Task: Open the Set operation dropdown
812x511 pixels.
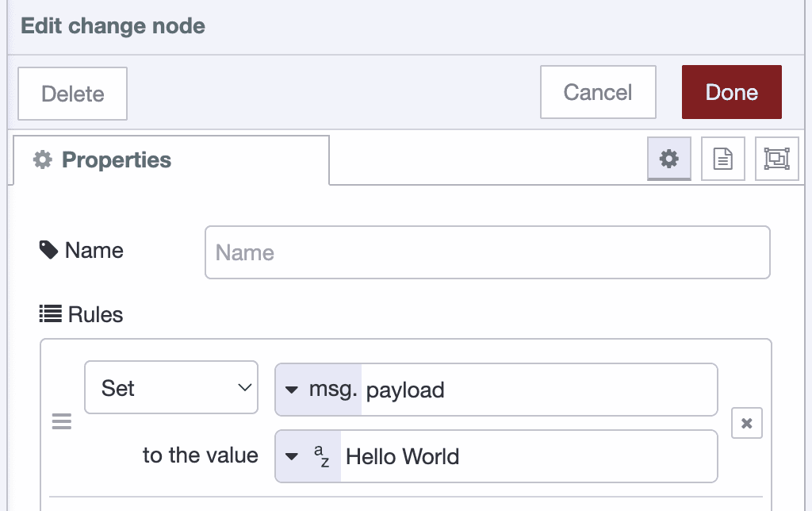Action: [170, 387]
